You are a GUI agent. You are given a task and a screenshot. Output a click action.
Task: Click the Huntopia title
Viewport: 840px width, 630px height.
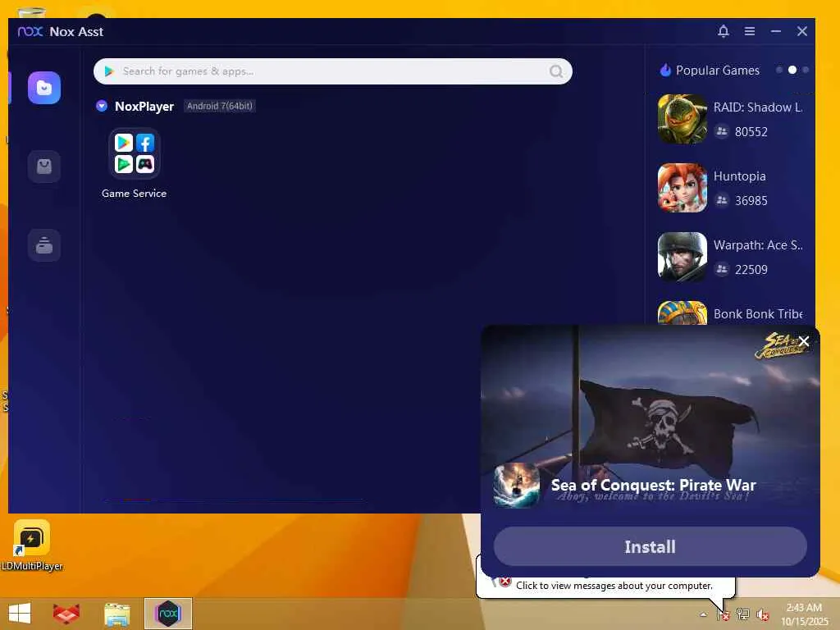click(x=739, y=176)
